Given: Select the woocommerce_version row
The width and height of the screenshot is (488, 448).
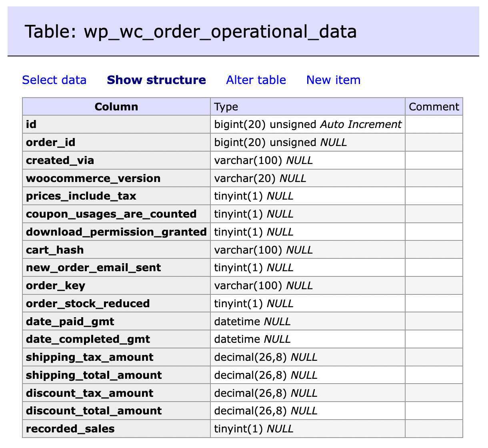Looking at the screenshot, I should coord(93,178).
